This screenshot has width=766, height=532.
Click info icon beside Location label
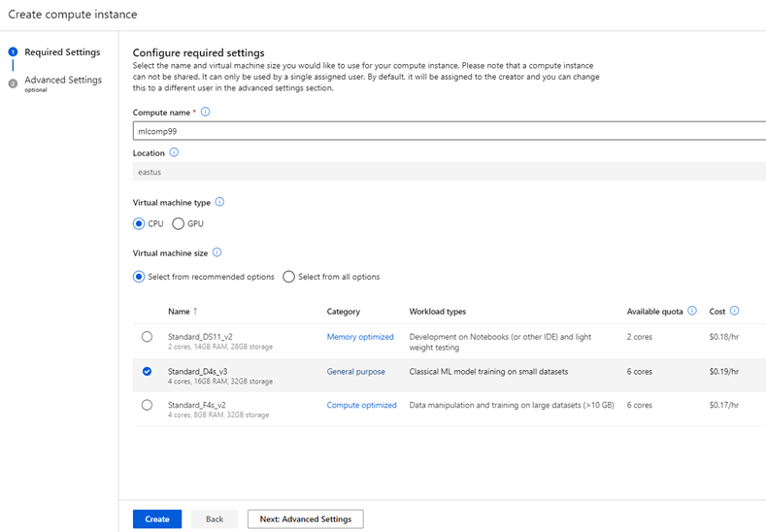point(174,152)
